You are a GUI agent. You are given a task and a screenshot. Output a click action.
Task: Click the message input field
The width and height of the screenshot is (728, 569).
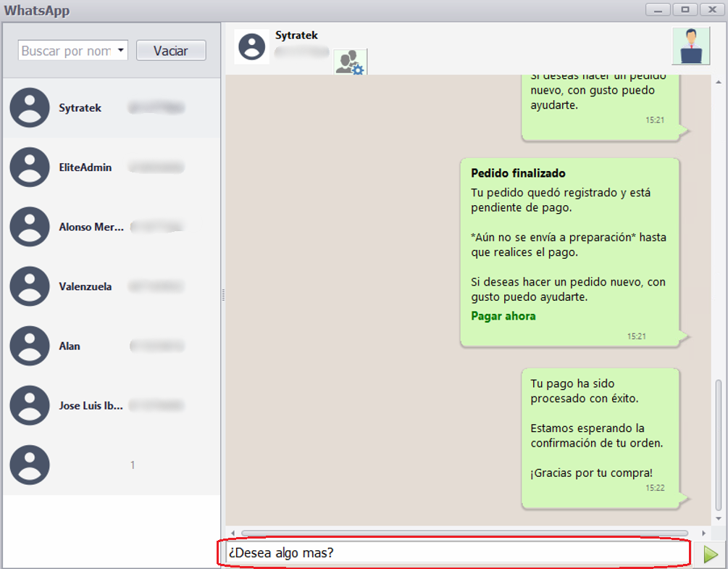[x=455, y=554]
